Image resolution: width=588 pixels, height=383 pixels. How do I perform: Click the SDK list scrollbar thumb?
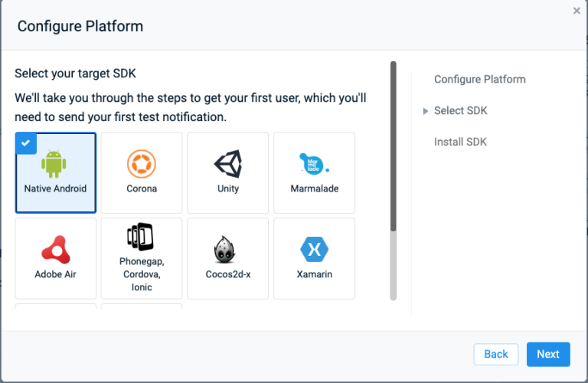(393, 146)
